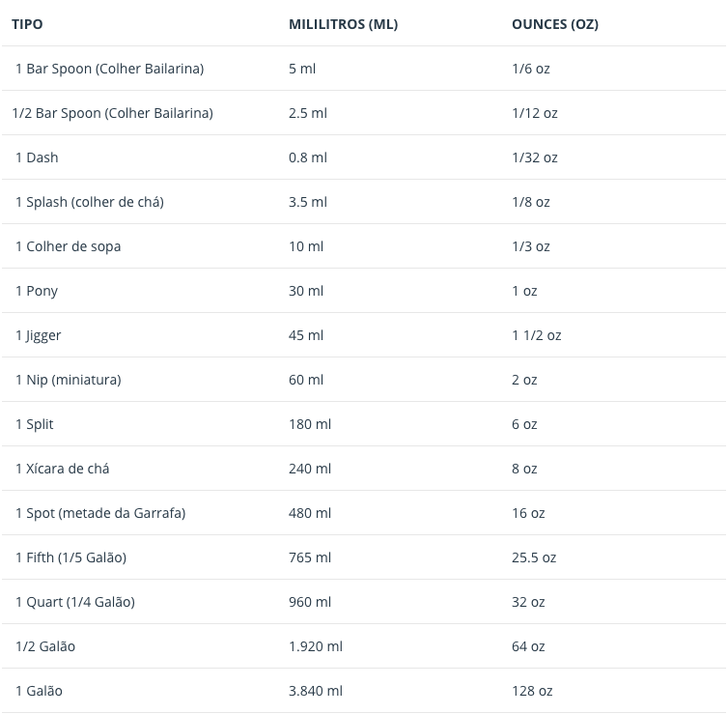Click the MILILITROS (ML) column header

click(x=343, y=24)
